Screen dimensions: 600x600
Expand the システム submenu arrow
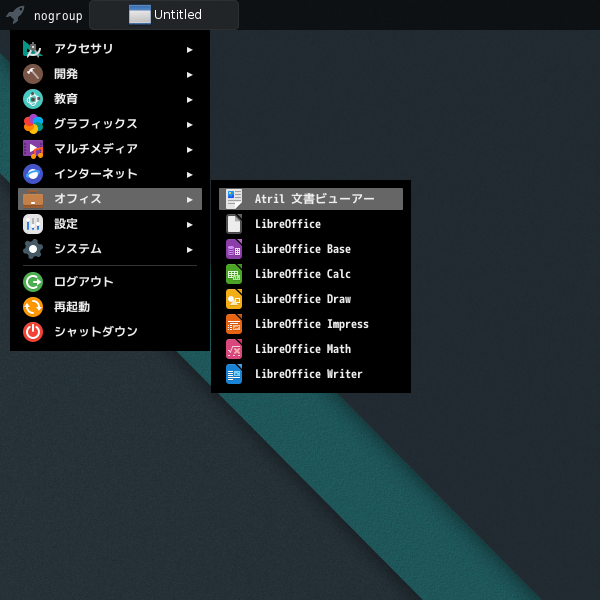pyautogui.click(x=189, y=249)
